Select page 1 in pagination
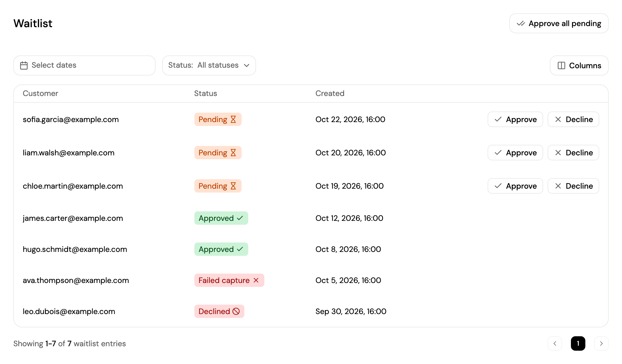622x364 pixels. (x=578, y=343)
